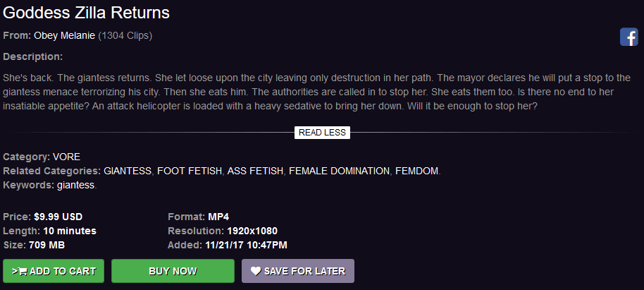This screenshot has height=290, width=644.
Task: Share the clip on Facebook
Action: 628,37
